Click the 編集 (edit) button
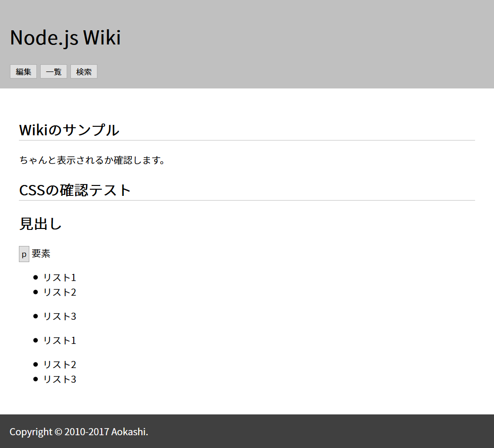Screen dimensions: 494x448 (x=23, y=71)
